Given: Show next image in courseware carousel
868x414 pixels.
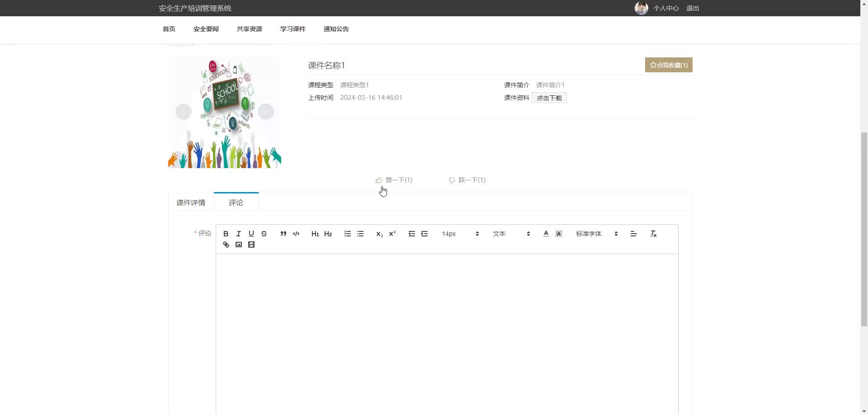Looking at the screenshot, I should click(266, 111).
